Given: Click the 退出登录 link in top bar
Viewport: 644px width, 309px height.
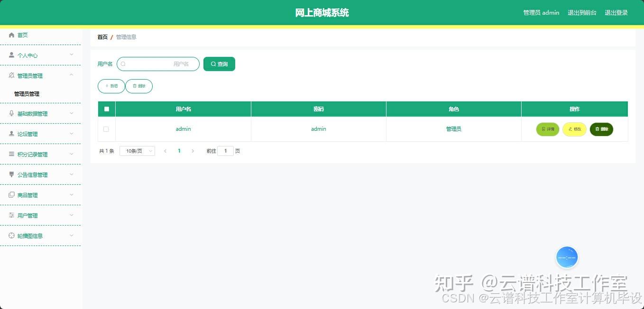Looking at the screenshot, I should pos(616,13).
